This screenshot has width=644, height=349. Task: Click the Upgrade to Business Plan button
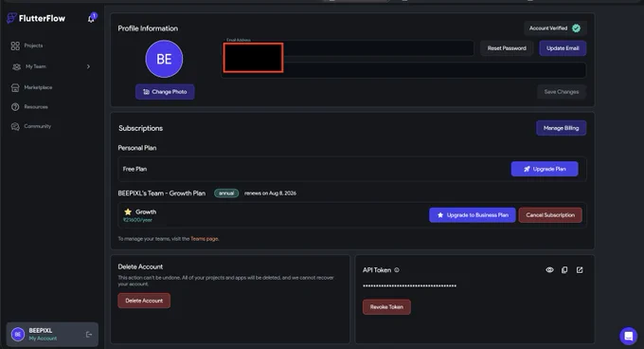[x=473, y=215]
